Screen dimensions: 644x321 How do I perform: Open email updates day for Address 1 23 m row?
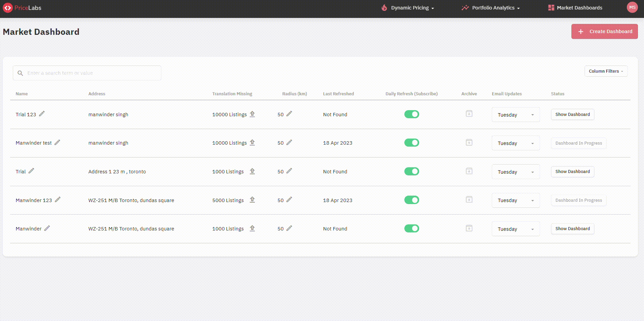pos(516,172)
